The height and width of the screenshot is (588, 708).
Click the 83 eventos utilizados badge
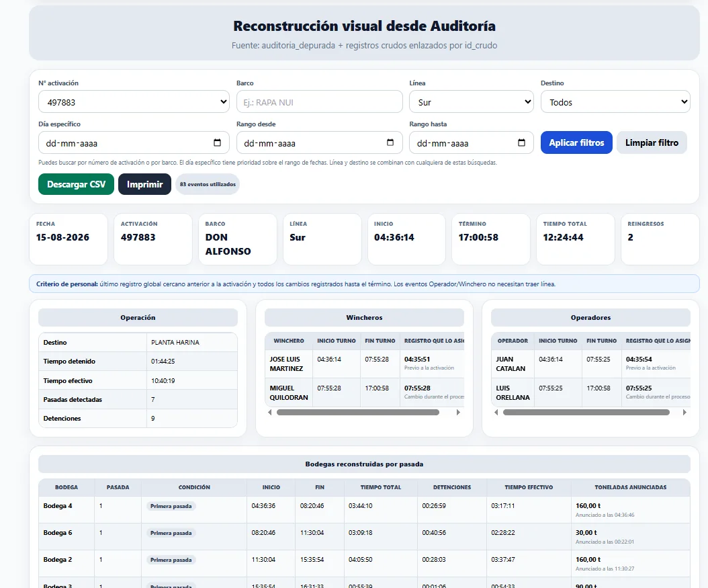point(208,184)
